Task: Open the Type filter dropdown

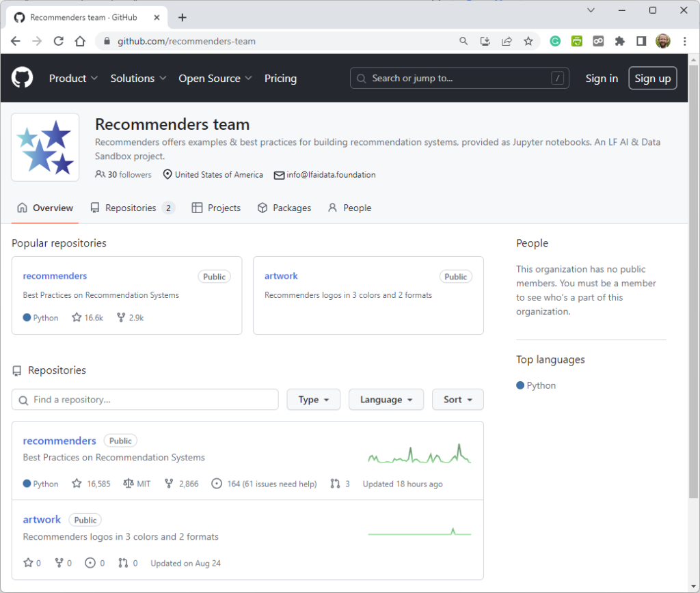Action: [x=313, y=400]
